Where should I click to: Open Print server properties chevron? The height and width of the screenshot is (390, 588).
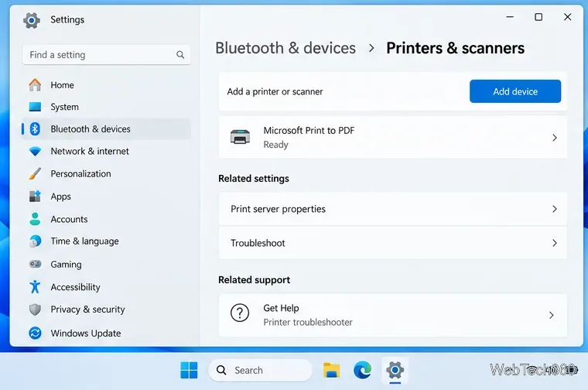[x=555, y=209]
